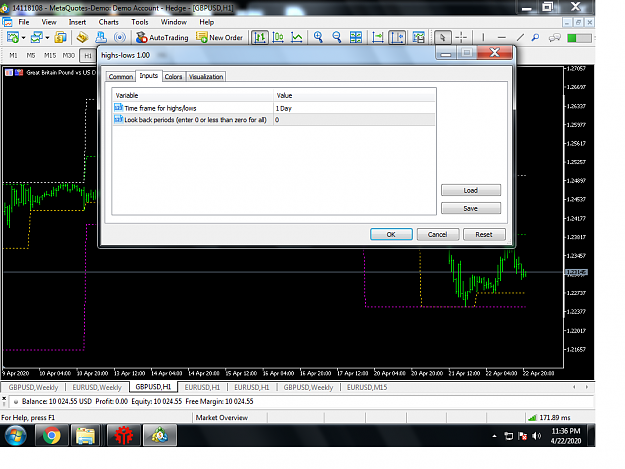The image size is (625, 469).
Task: Open the volume speaker tray icon
Action: coord(537,436)
